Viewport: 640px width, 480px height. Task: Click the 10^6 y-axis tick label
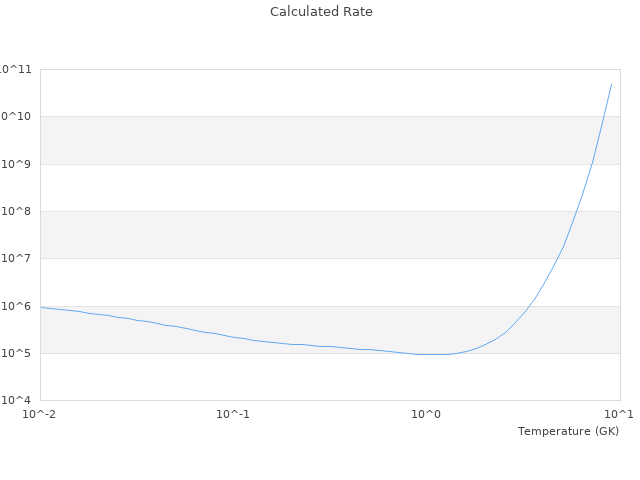19,306
